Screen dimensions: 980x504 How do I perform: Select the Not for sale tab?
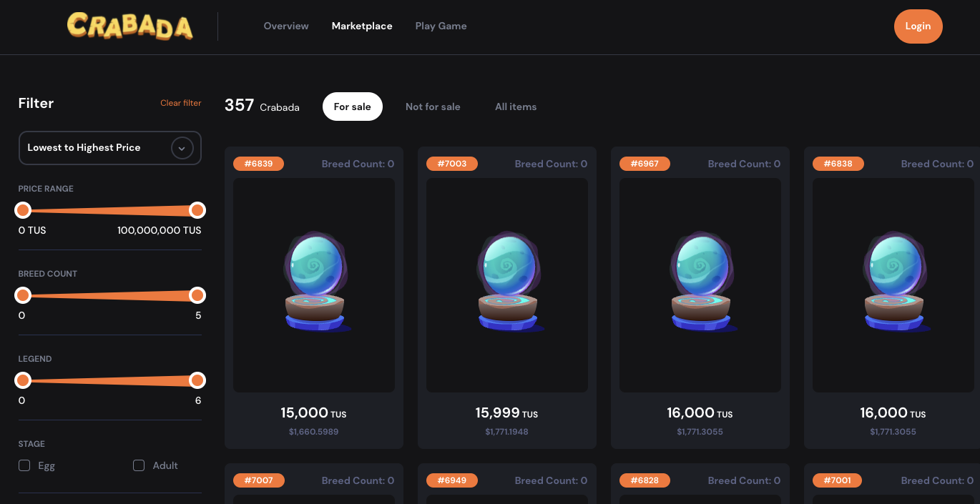point(433,107)
